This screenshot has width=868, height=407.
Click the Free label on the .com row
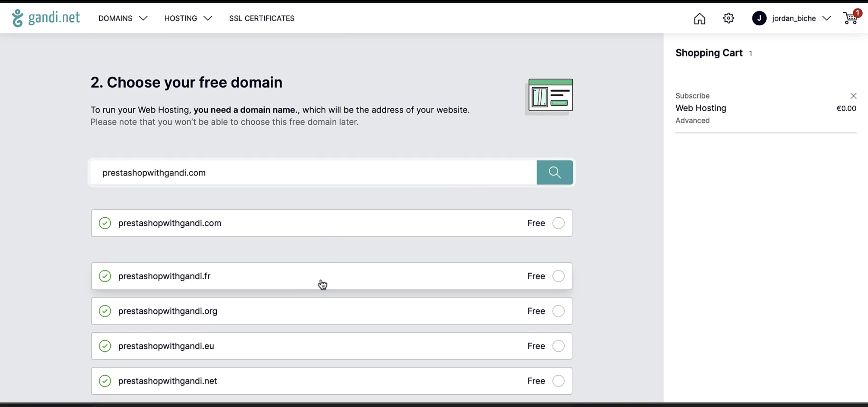point(536,223)
